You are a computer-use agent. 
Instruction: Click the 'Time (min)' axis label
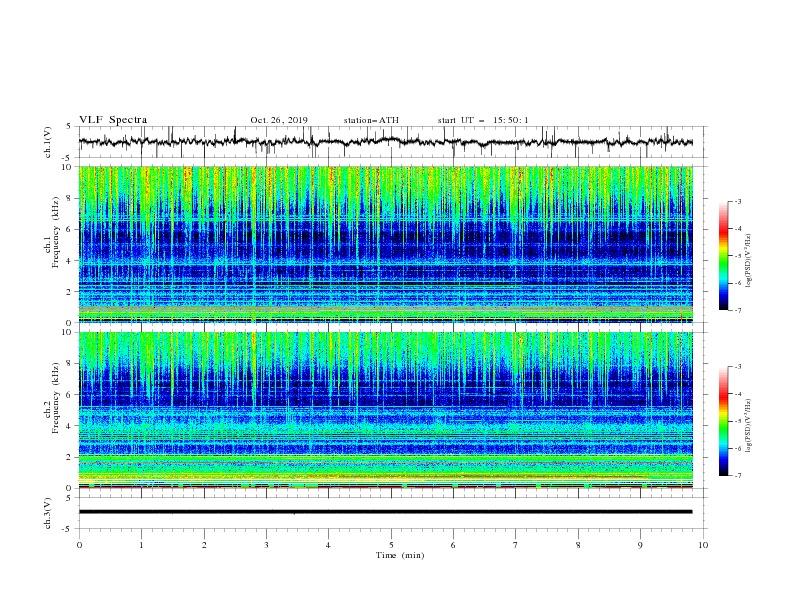400,555
